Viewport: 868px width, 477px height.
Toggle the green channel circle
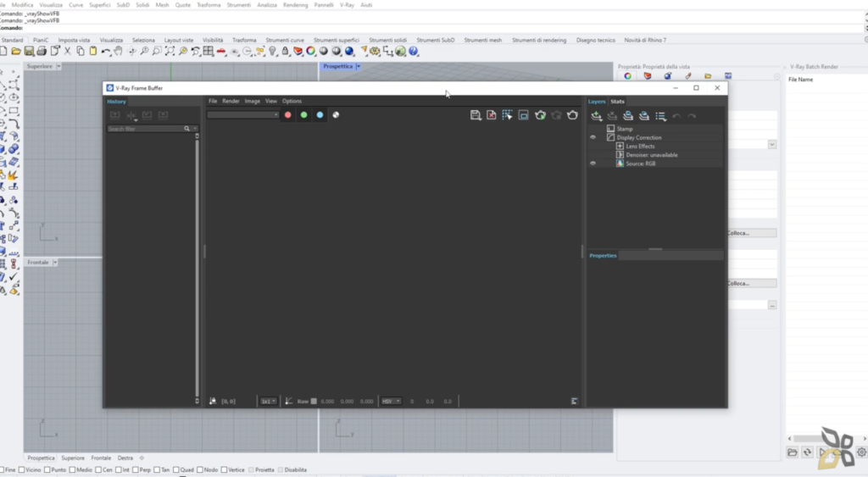click(x=304, y=115)
